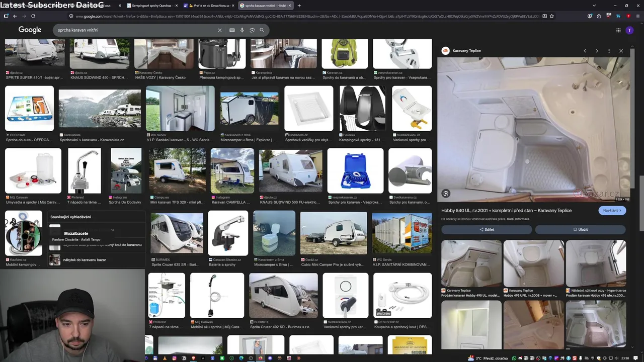Go forward in browser history
Screen dimensions: 644x362
pyautogui.click(x=24, y=16)
